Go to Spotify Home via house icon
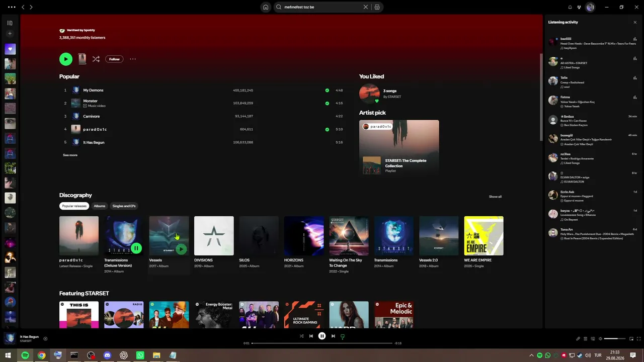 tap(266, 7)
